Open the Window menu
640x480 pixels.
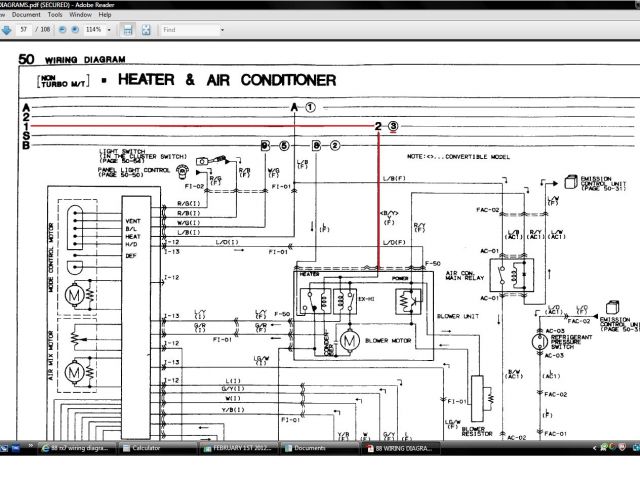point(81,15)
